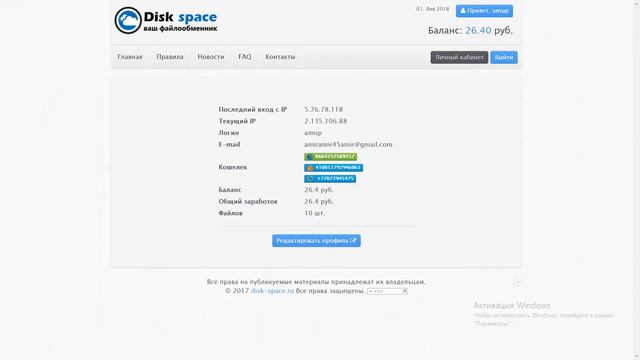Click the green wallet number badge
The height and width of the screenshot is (360, 640).
pos(331,157)
